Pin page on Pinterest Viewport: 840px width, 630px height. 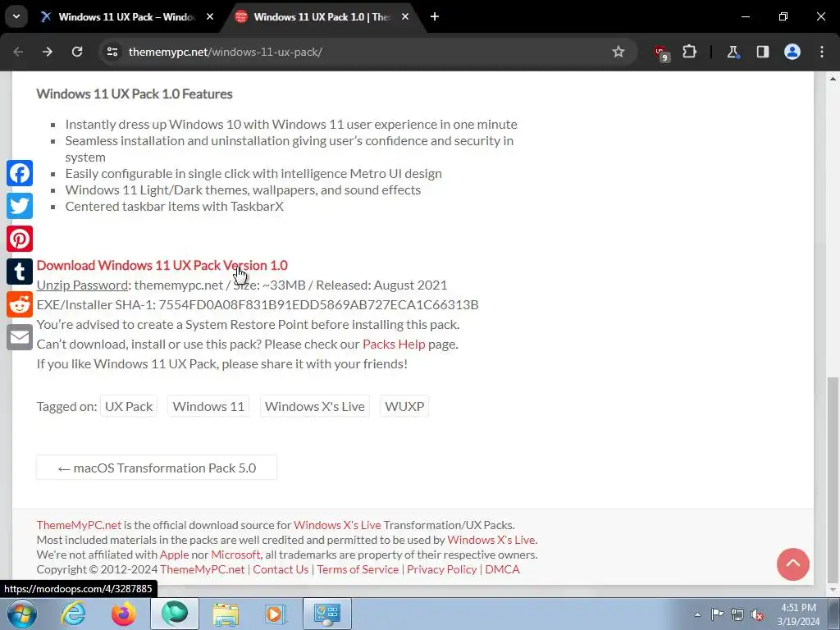click(20, 239)
